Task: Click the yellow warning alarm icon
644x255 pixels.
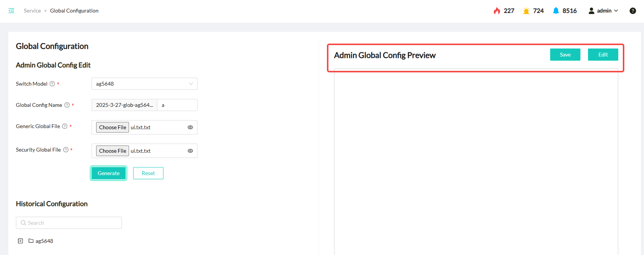Action: point(526,11)
